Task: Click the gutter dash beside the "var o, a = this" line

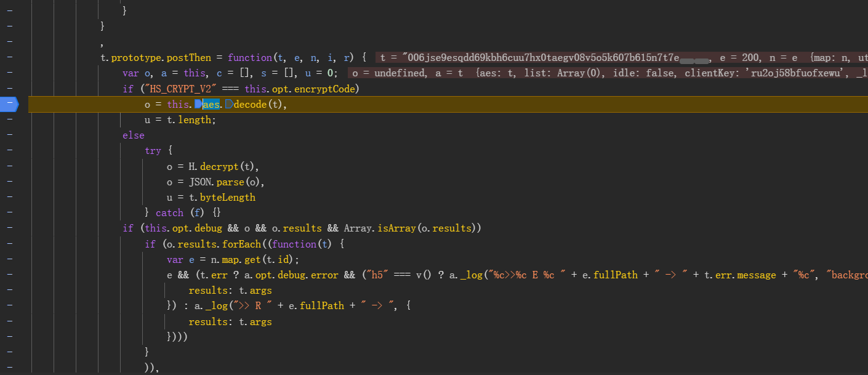Action: 10,73
